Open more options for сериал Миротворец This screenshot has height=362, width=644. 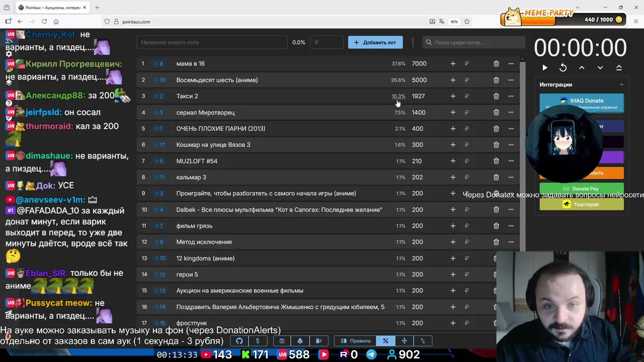click(511, 113)
